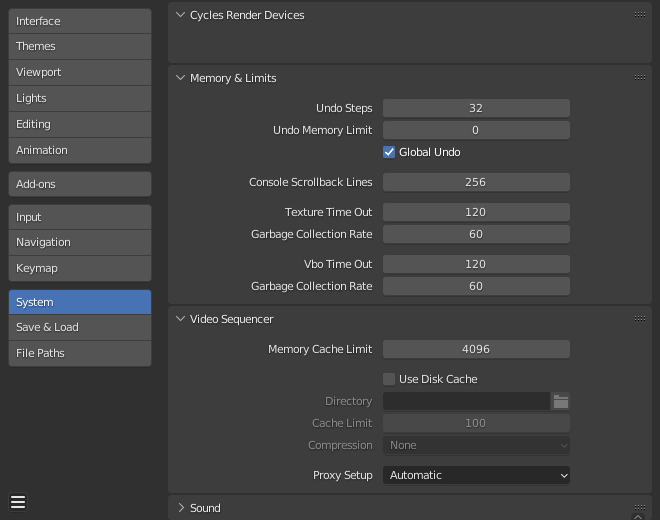Click the Directory folder browse icon
660x520 pixels.
click(x=561, y=401)
